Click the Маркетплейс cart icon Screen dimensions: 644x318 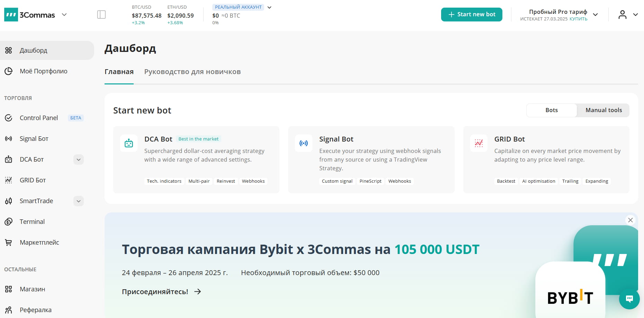9,243
